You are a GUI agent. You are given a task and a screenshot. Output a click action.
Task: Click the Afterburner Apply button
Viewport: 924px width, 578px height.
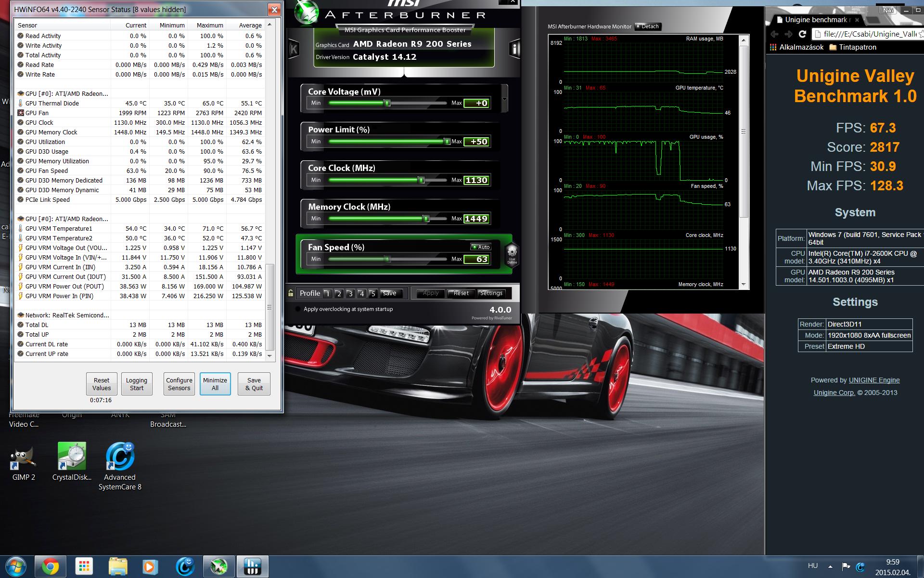coord(431,293)
